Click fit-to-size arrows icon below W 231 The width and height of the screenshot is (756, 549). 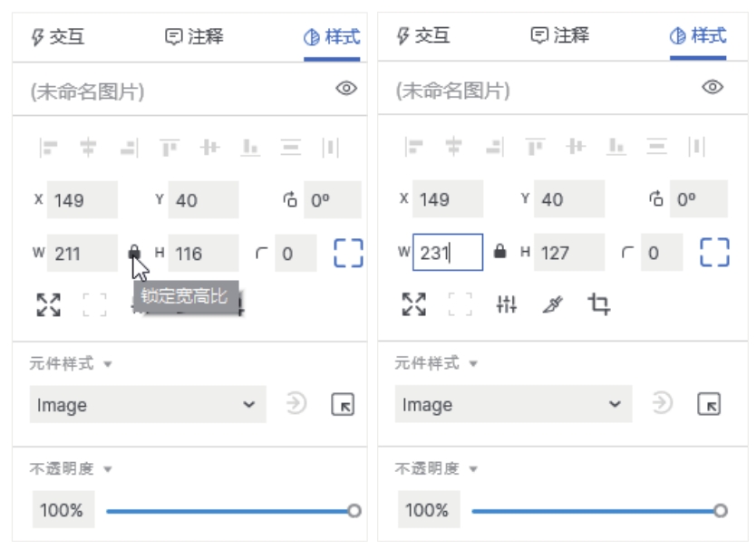tap(413, 304)
